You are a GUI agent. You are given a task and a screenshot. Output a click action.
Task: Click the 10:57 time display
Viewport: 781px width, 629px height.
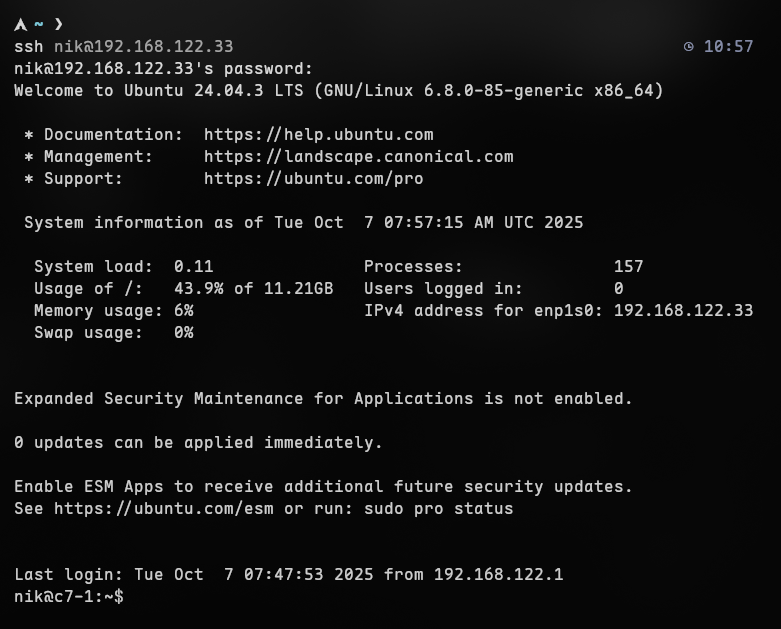pyautogui.click(x=728, y=47)
